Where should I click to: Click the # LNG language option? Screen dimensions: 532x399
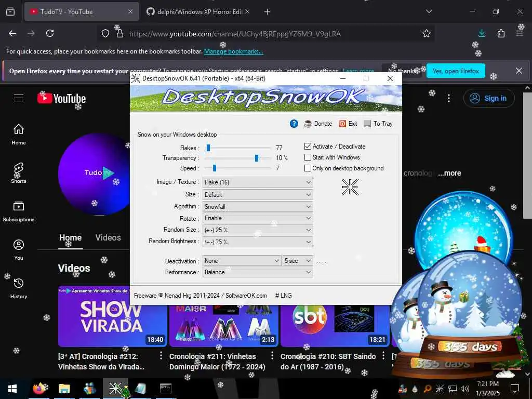[283, 296]
